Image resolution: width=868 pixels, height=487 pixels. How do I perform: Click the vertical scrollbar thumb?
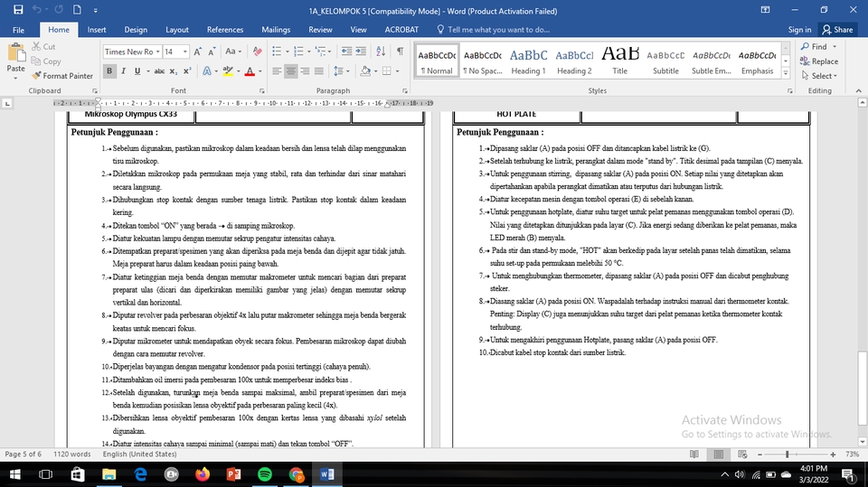[863, 389]
